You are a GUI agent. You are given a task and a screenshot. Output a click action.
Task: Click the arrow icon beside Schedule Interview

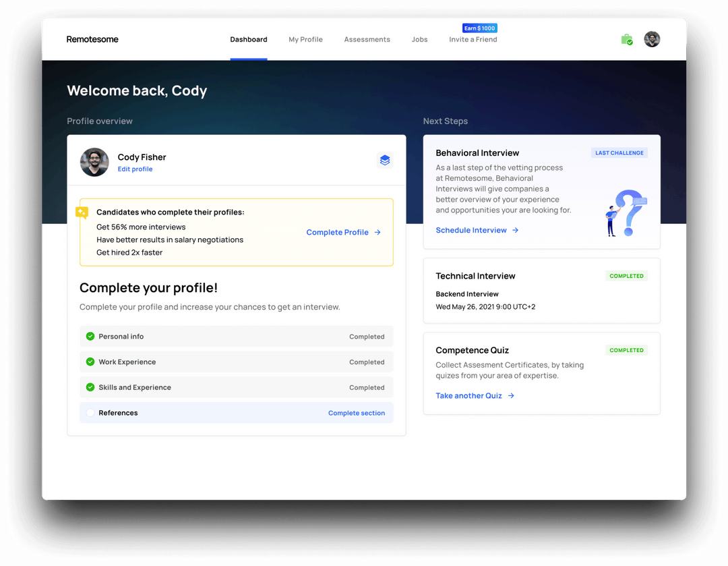[x=515, y=230]
